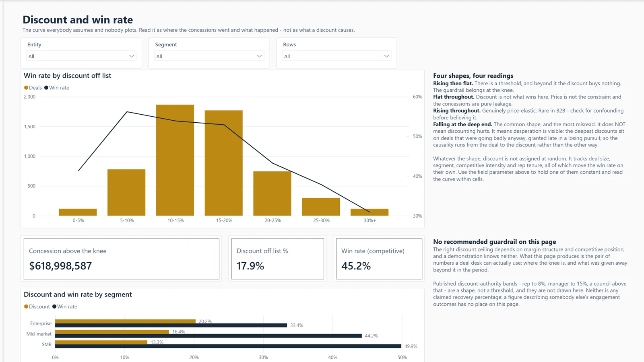Select the Enterprise discount bar
Image resolution: width=644 pixels, height=362 pixels.
(x=125, y=321)
